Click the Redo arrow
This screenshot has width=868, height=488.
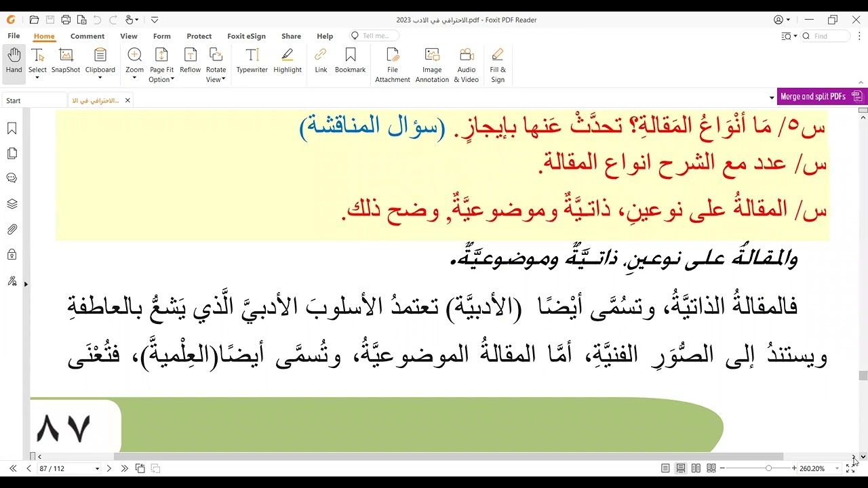point(113,20)
